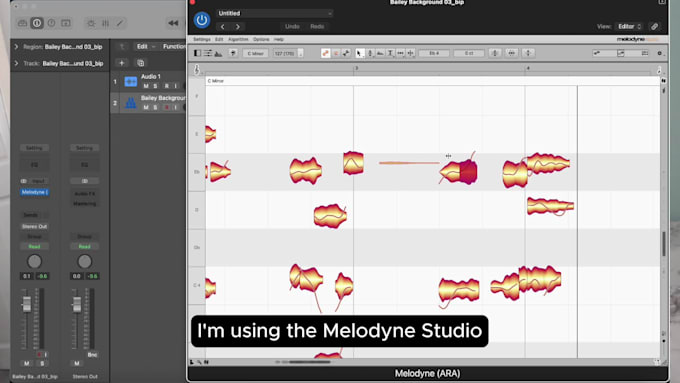
Task: Go to previous preset with left chevron
Action: 222,27
